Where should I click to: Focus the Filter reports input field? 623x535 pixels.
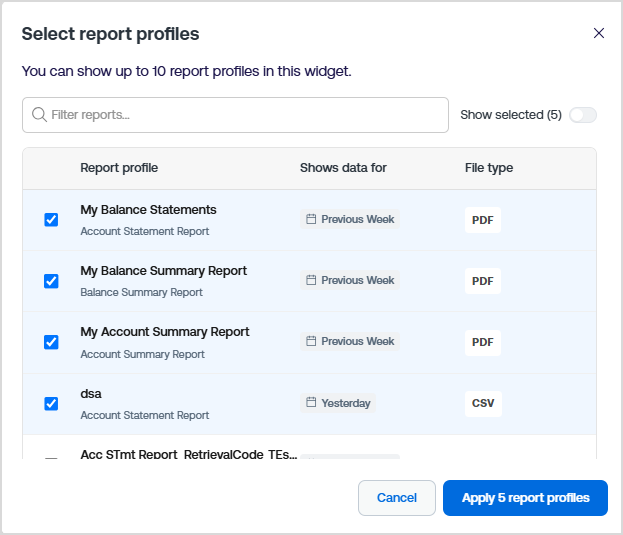(235, 115)
